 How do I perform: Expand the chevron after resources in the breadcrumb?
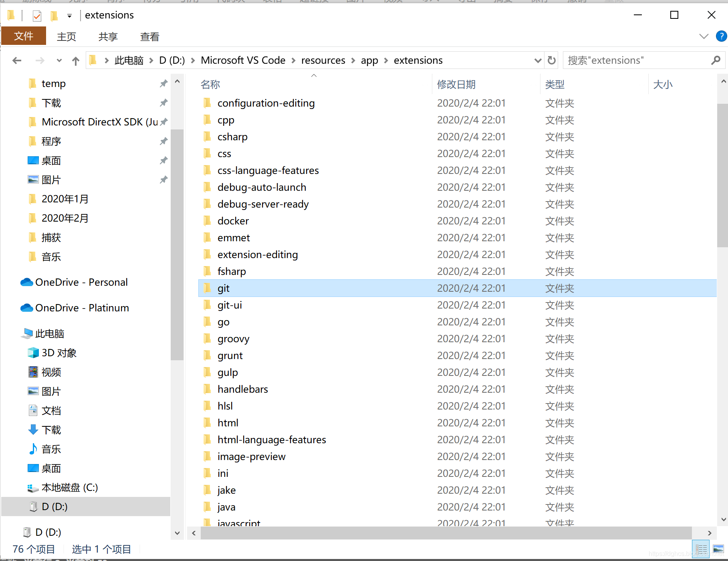(x=353, y=61)
